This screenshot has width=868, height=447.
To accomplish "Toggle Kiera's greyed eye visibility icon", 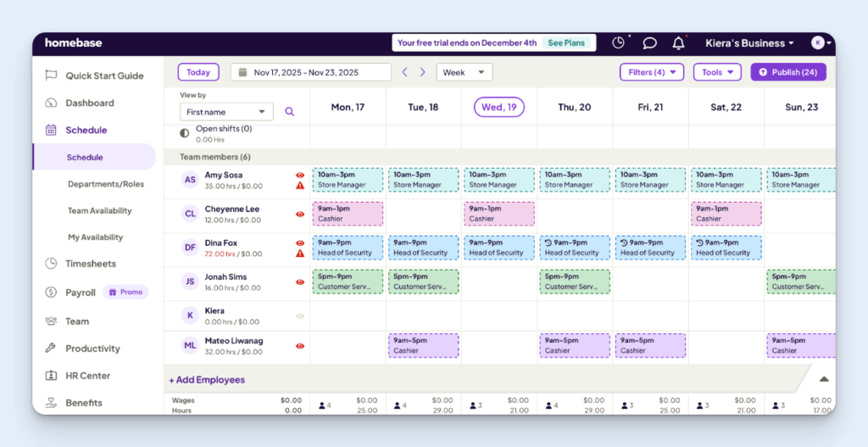I will click(300, 316).
